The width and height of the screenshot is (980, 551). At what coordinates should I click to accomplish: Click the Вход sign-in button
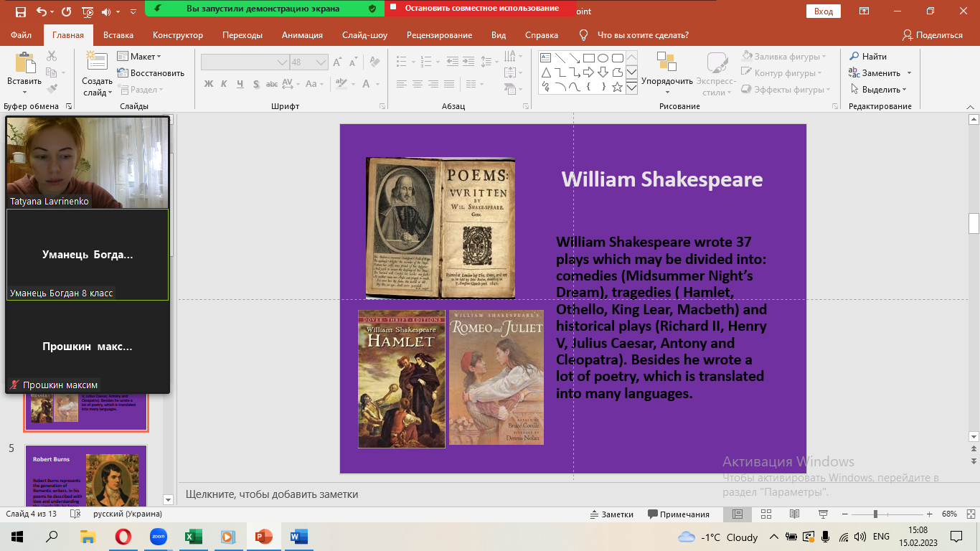[824, 11]
